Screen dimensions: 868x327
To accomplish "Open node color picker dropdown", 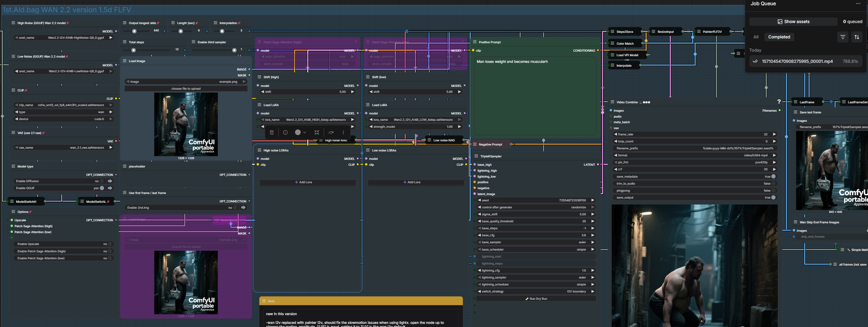I will [x=300, y=133].
